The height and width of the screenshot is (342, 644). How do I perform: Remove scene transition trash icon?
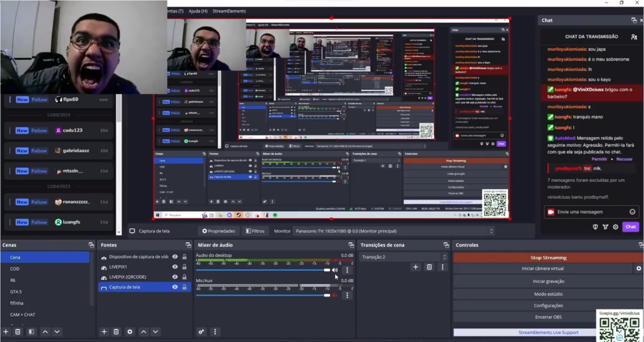[x=429, y=267]
